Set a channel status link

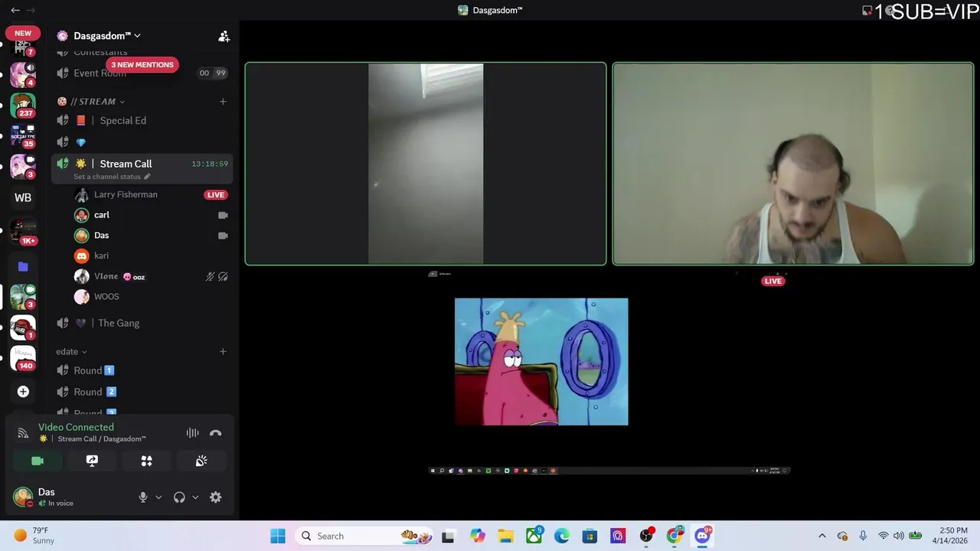point(112,177)
